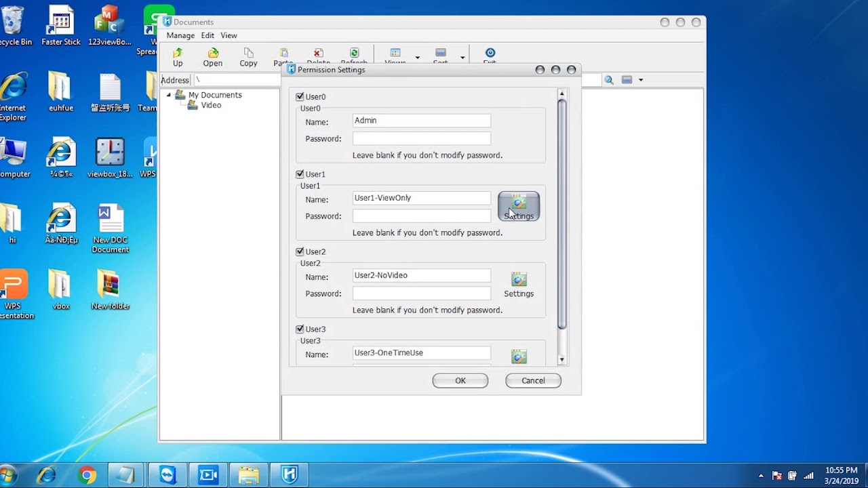Click the User0 Password field
868x488 pixels.
click(x=421, y=138)
